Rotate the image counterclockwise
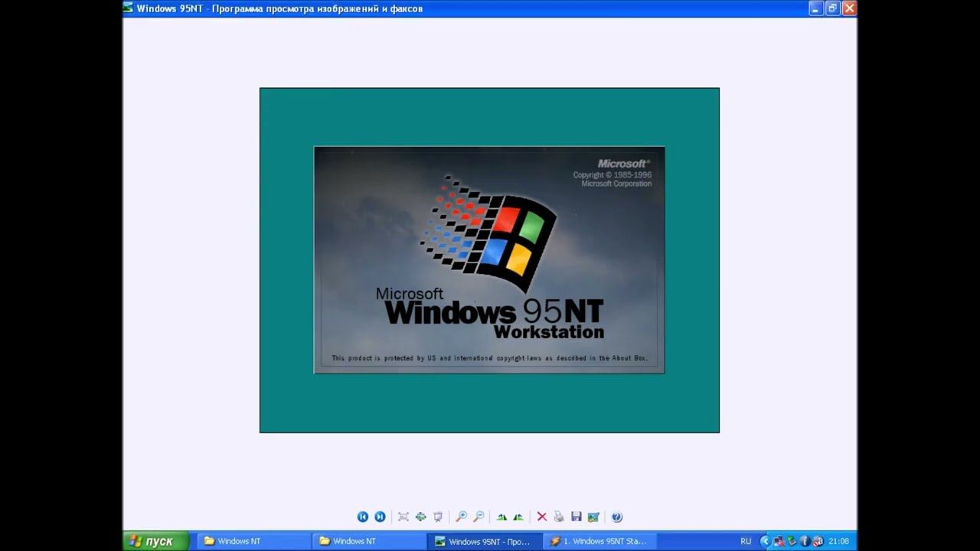 pyautogui.click(x=518, y=517)
